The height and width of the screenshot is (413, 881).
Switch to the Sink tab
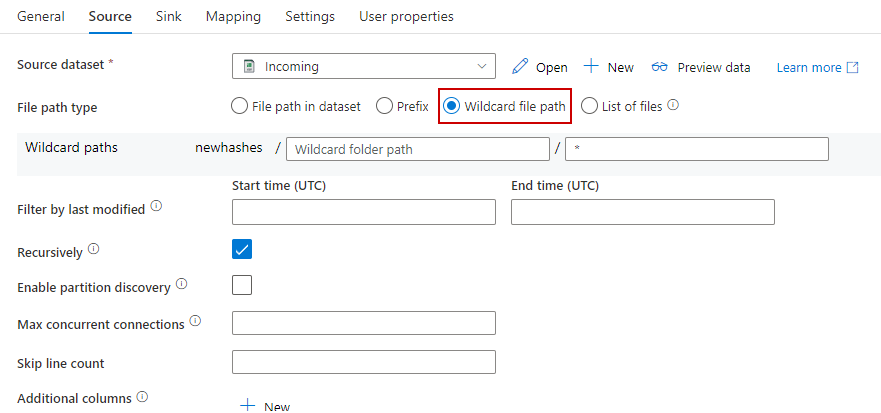click(168, 17)
